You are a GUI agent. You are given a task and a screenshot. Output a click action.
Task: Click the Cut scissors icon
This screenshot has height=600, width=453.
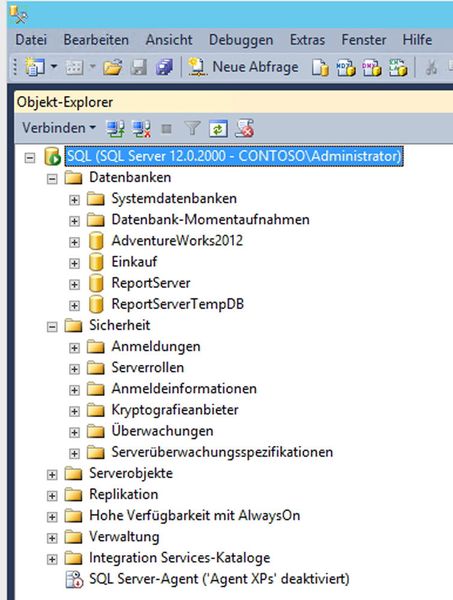(432, 68)
